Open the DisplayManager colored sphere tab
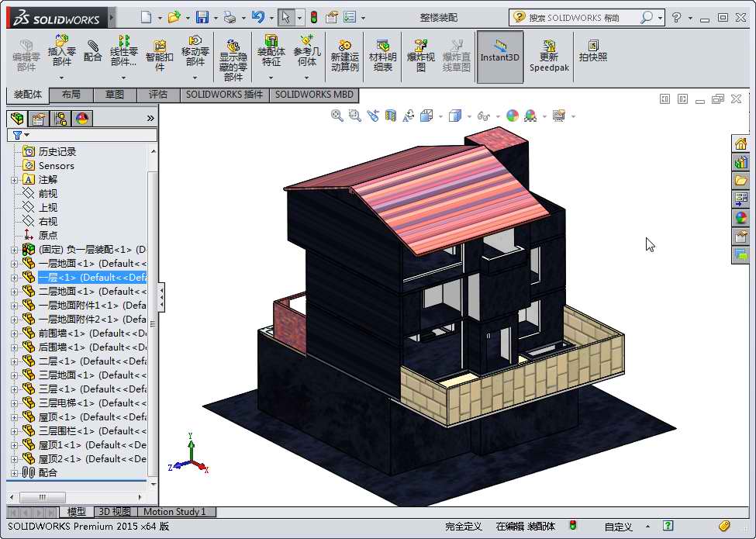756x539 pixels. point(80,118)
